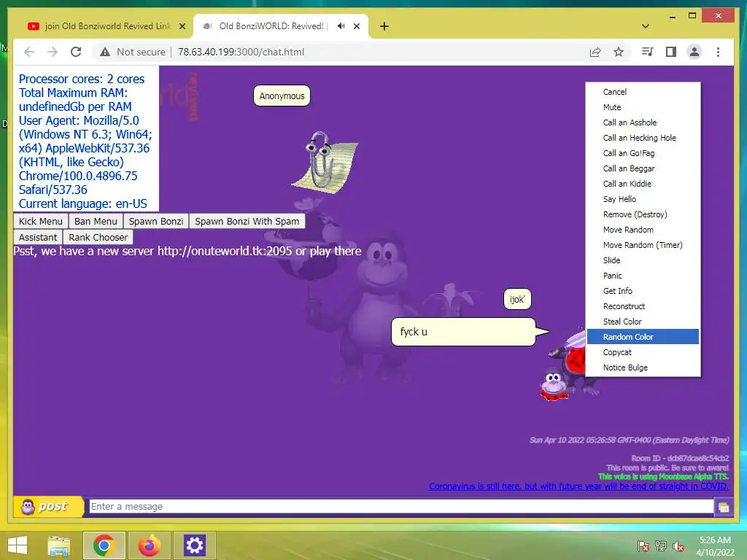Go back with the browser back arrow
This screenshot has width=747, height=560.
(x=29, y=52)
